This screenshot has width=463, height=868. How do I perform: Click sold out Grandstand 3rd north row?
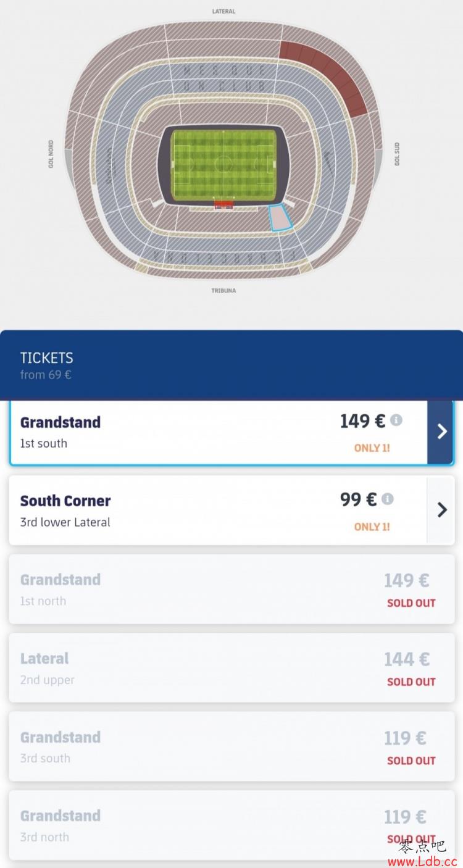click(231, 825)
